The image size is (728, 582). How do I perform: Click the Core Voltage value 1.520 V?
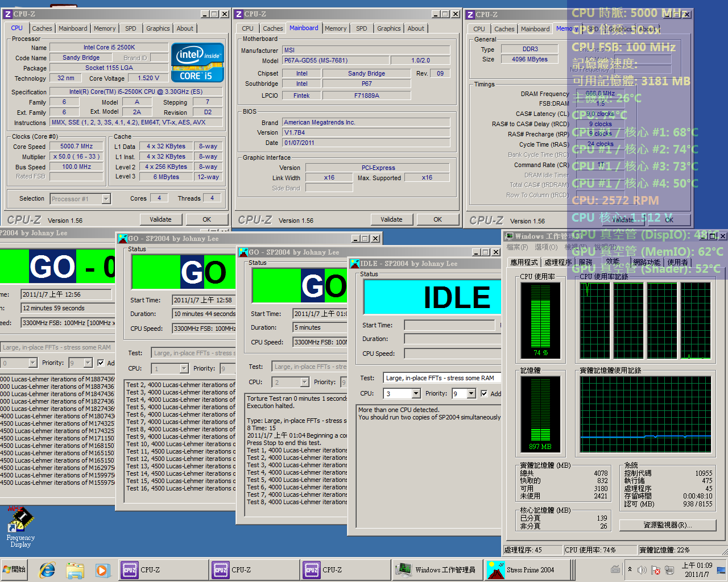(x=148, y=78)
